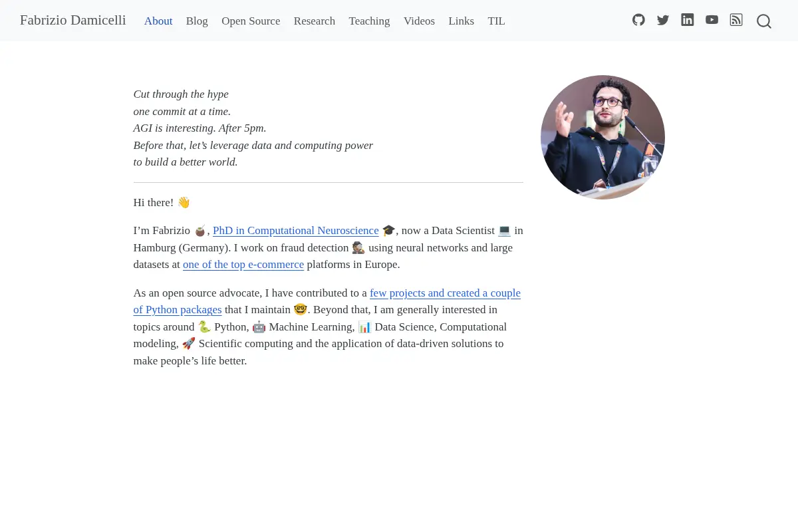Viewport: 798px width, 532px height.
Task: Open the LinkedIn profile icon
Action: click(688, 20)
